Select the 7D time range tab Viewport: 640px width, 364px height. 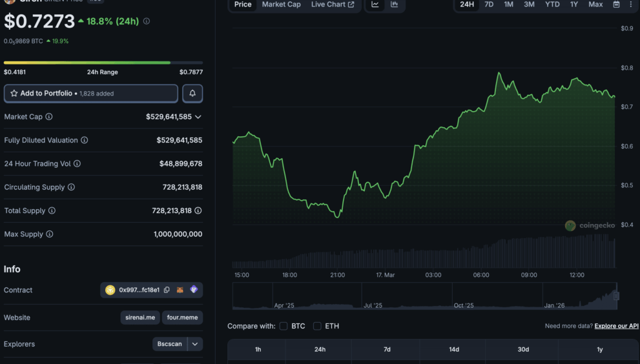pyautogui.click(x=489, y=5)
